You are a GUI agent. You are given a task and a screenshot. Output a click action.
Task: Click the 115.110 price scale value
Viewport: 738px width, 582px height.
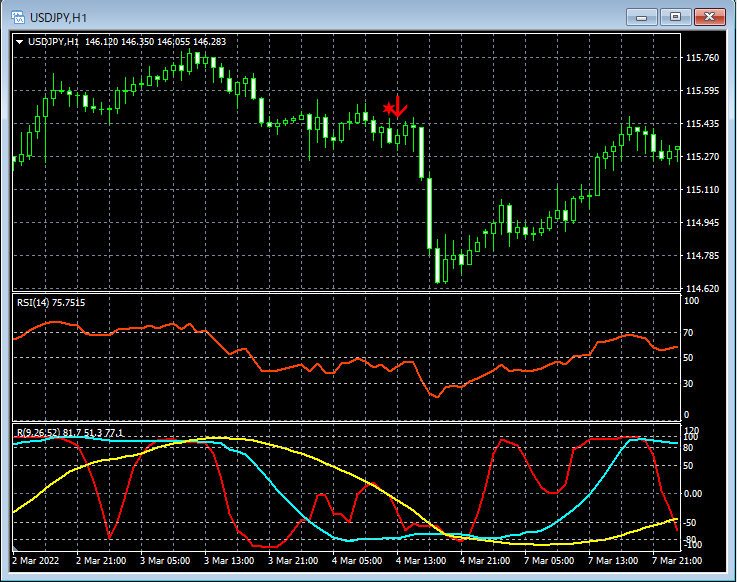(702, 190)
